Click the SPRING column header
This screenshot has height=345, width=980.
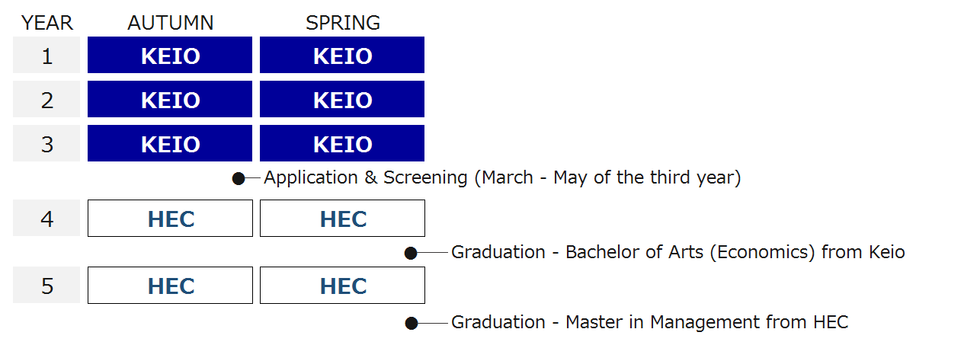point(343,24)
